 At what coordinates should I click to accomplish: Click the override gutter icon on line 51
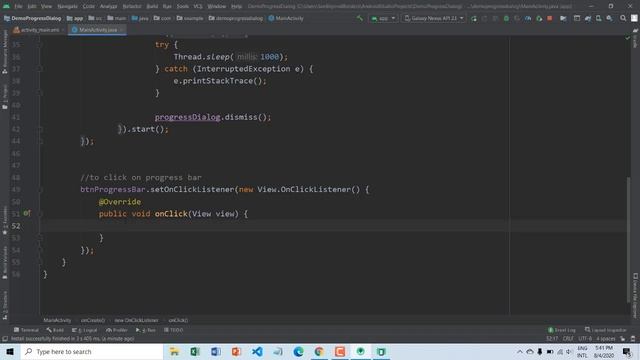27,213
